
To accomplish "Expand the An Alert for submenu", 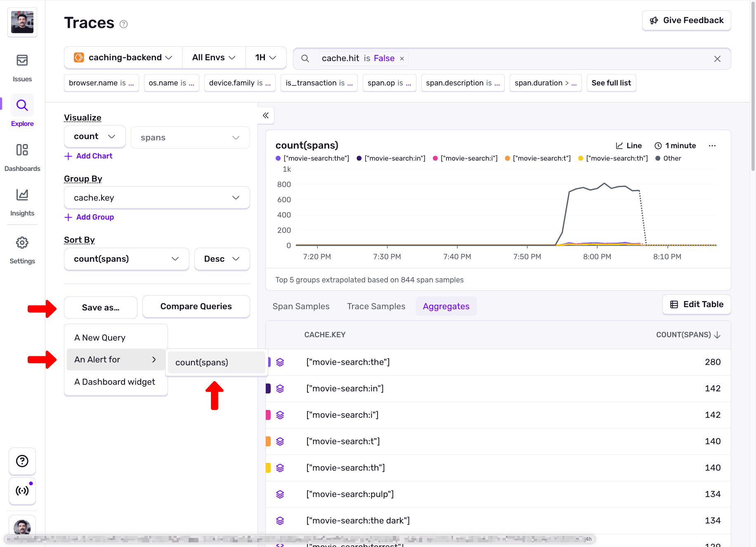I will [x=116, y=360].
